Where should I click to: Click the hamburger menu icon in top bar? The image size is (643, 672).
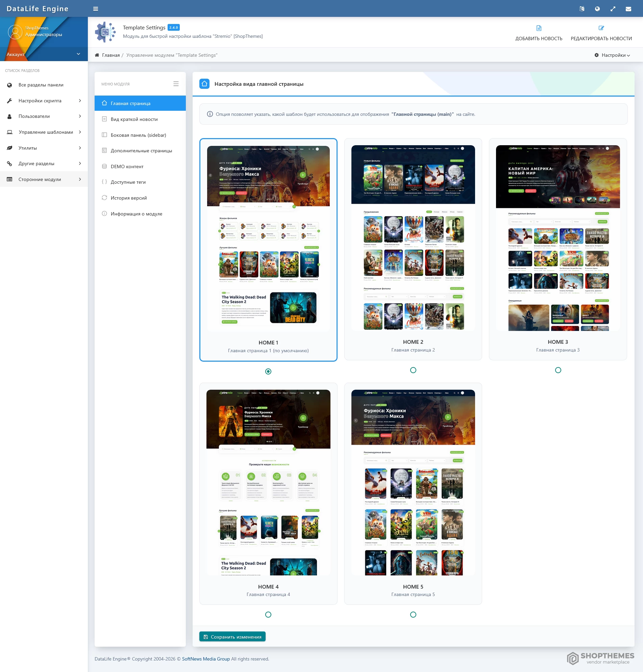96,9
